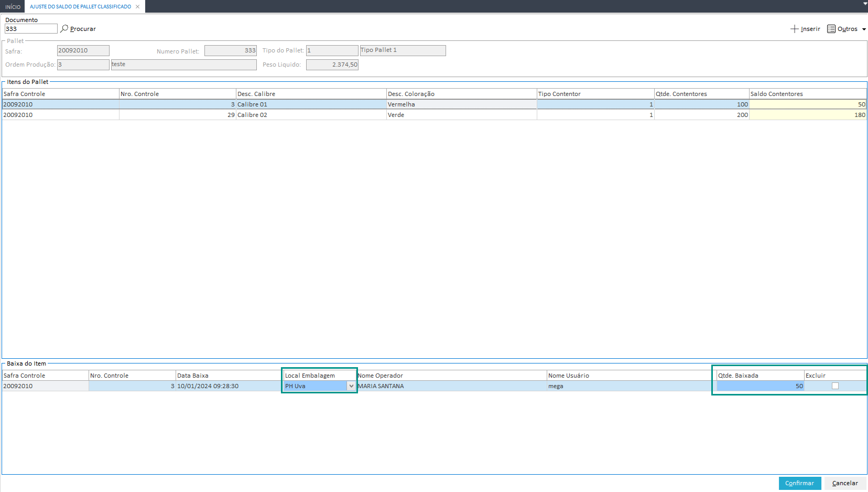Click the Inserir plus icon
The image size is (868, 492).
[x=795, y=29]
